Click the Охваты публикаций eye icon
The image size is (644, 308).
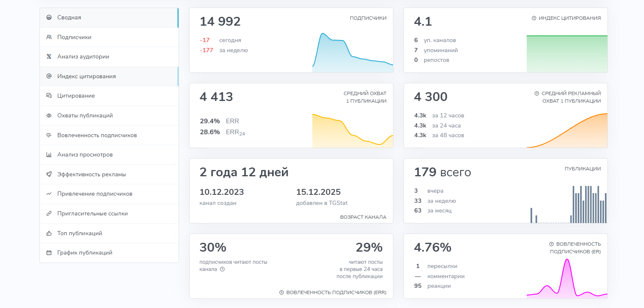coord(49,115)
